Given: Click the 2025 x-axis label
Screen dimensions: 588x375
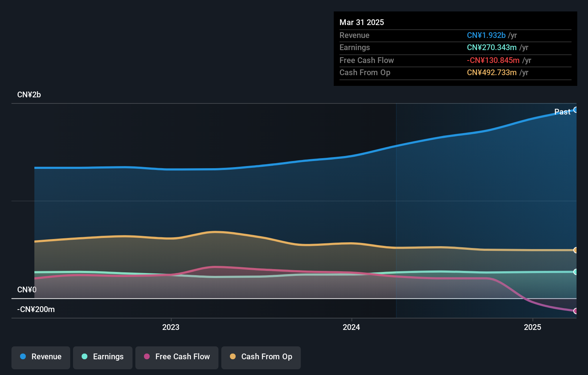Looking at the screenshot, I should point(532,327).
